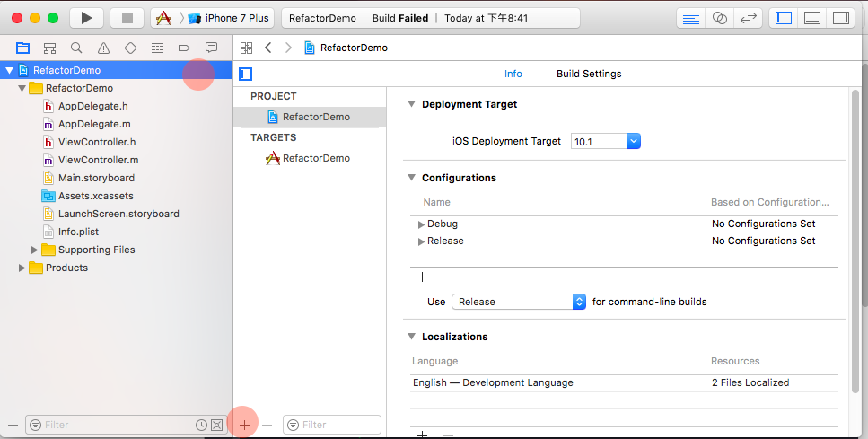Viewport: 868px width, 439px height.
Task: Open ViewController.m in project navigator
Action: (x=98, y=160)
